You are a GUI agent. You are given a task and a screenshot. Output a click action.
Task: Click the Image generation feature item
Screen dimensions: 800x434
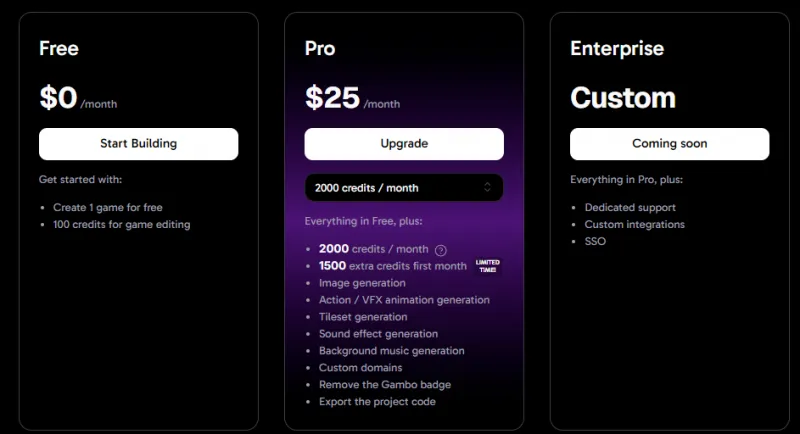[x=362, y=283]
